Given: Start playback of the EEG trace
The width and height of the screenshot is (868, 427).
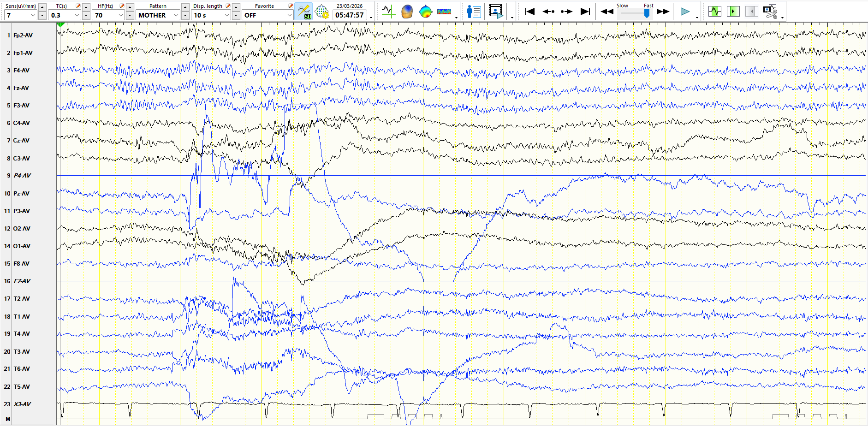Looking at the screenshot, I should pyautogui.click(x=685, y=12).
